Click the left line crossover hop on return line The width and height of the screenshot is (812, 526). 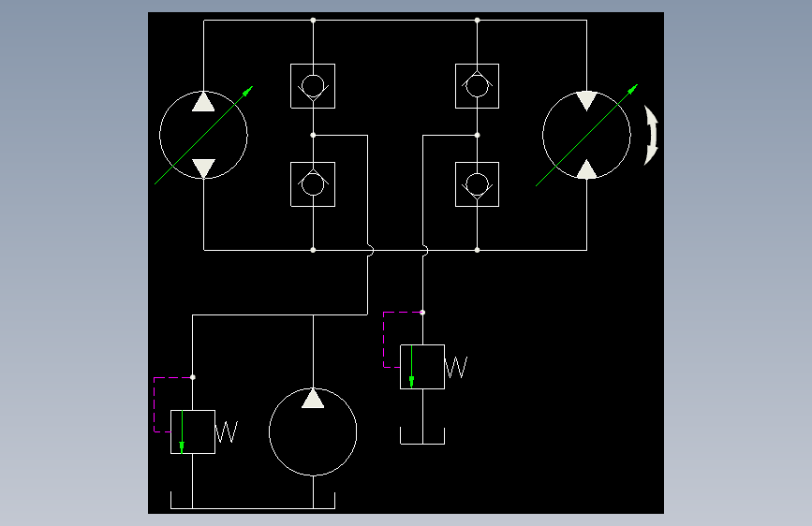pos(371,250)
